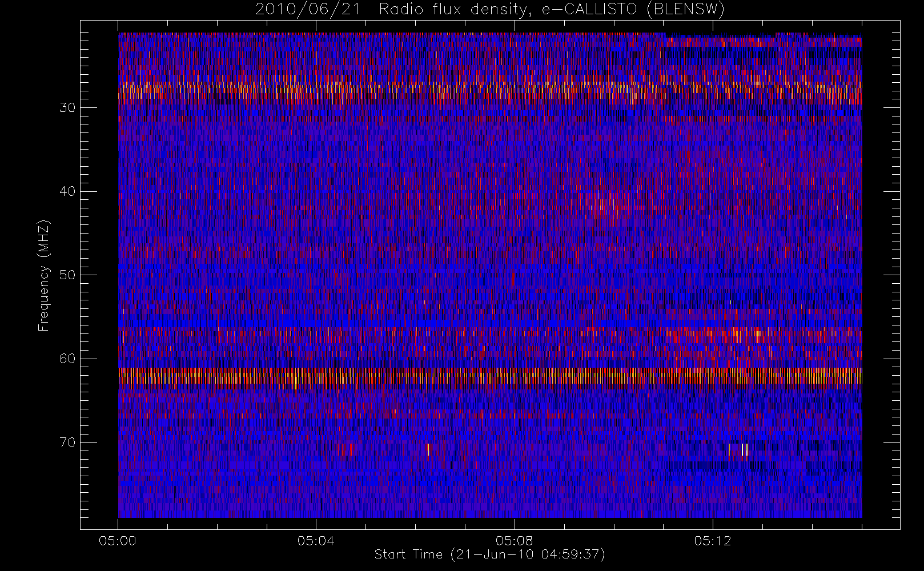Click the 40 MHz frequency tick label
Viewport: 924px width, 571px height.
pos(67,191)
